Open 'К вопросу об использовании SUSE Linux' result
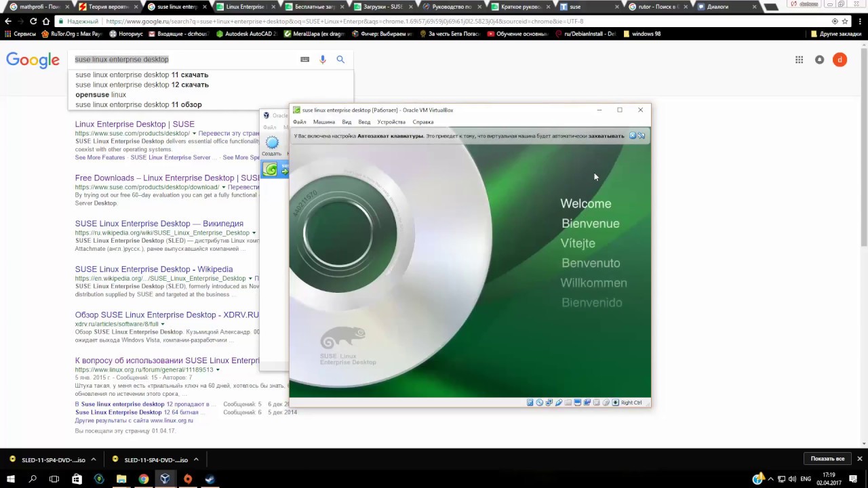Image resolution: width=868 pixels, height=488 pixels. point(167,361)
